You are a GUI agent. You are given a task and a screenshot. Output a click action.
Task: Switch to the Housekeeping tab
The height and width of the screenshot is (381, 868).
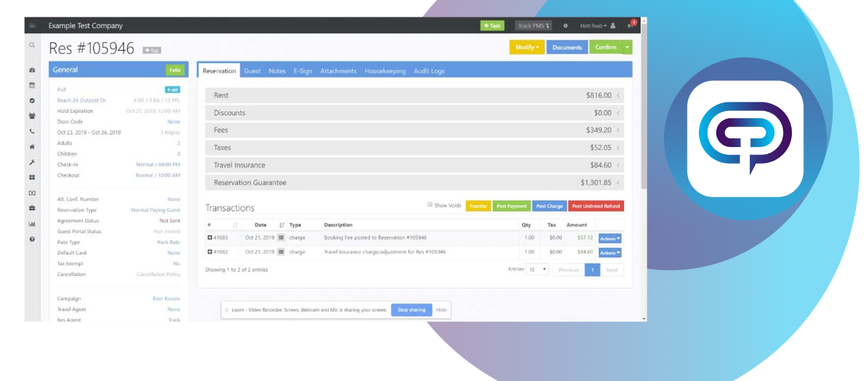(385, 71)
